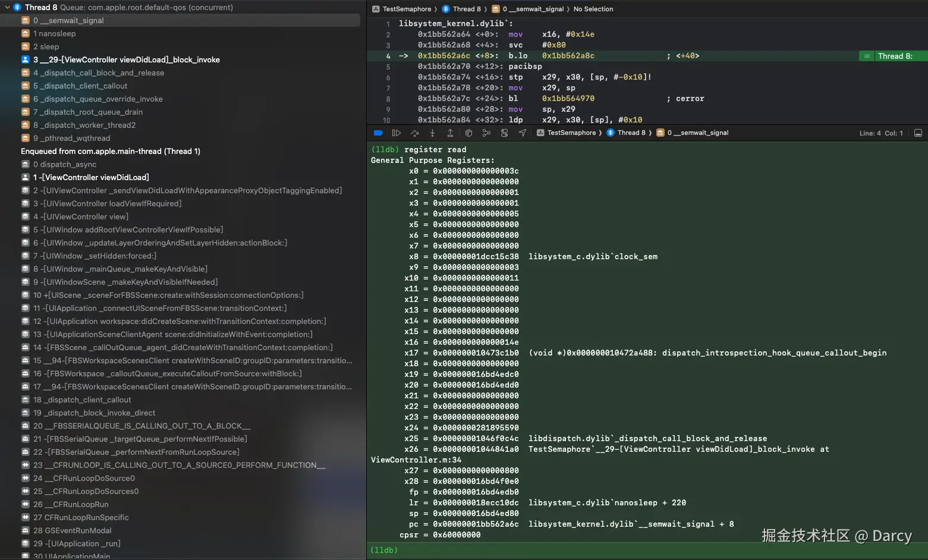Screen dimensions: 928x560
Task: Select frame 5 addRootViewControllerViewIfPossible
Action: pos(180,229)
